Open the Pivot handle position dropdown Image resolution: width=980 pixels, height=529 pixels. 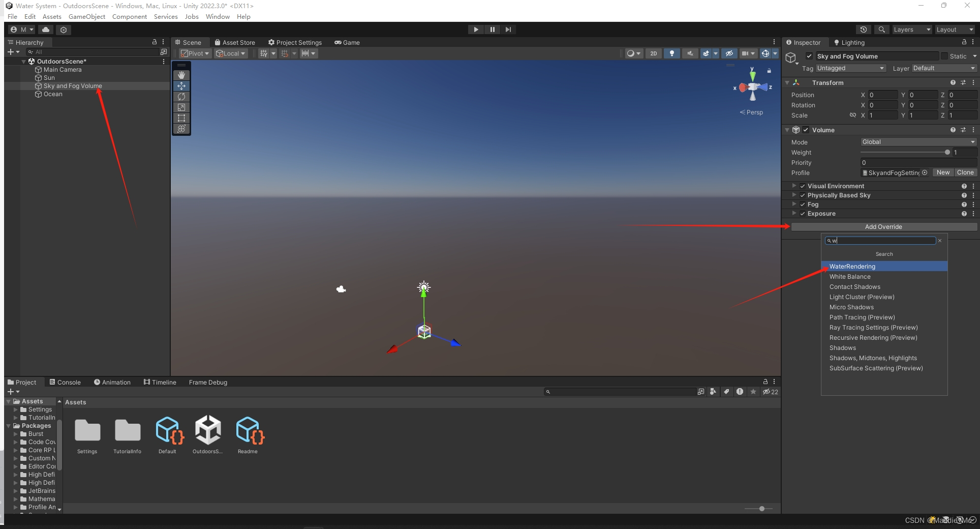(195, 53)
